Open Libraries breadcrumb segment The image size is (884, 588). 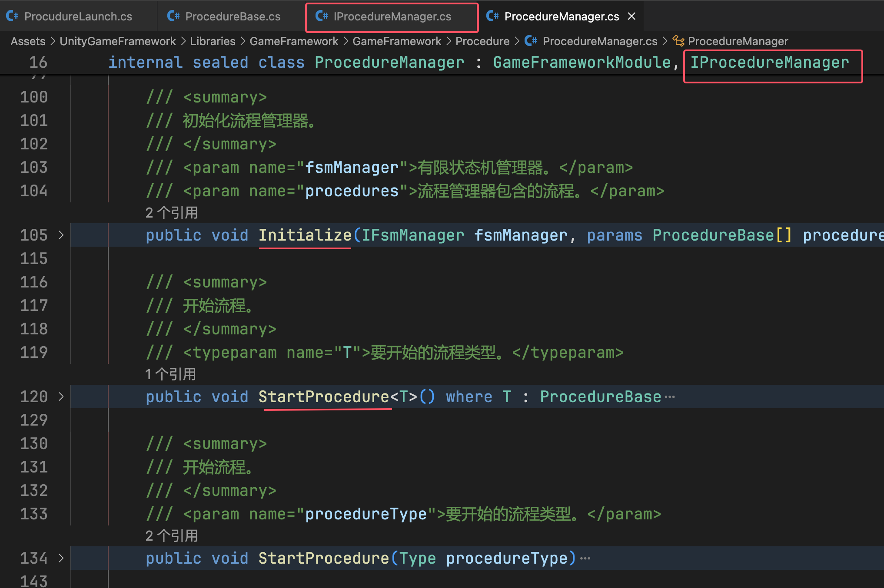tap(213, 41)
